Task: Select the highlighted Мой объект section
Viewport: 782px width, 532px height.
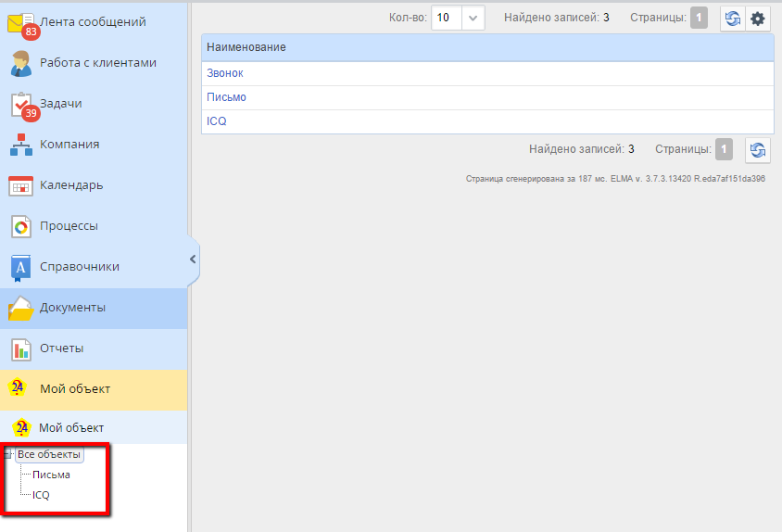Action: click(x=75, y=389)
